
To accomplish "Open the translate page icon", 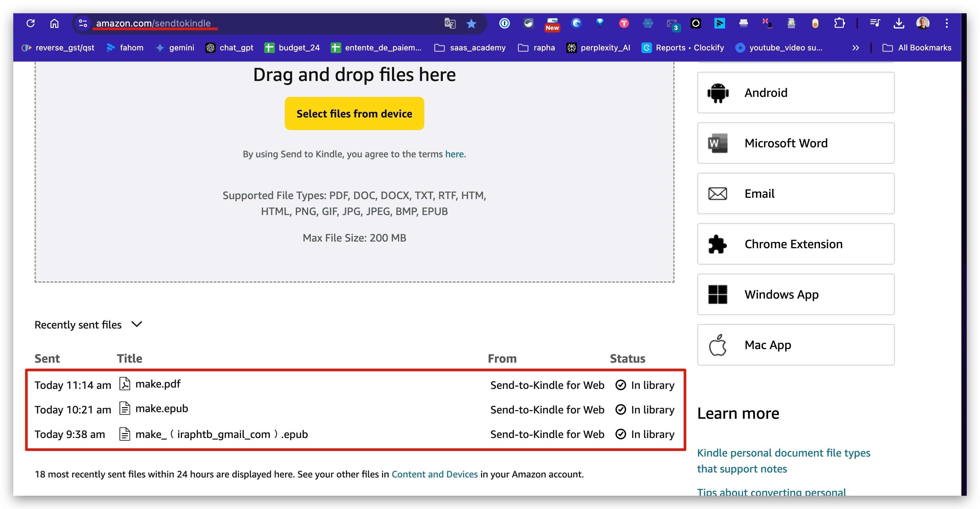I will (x=450, y=24).
